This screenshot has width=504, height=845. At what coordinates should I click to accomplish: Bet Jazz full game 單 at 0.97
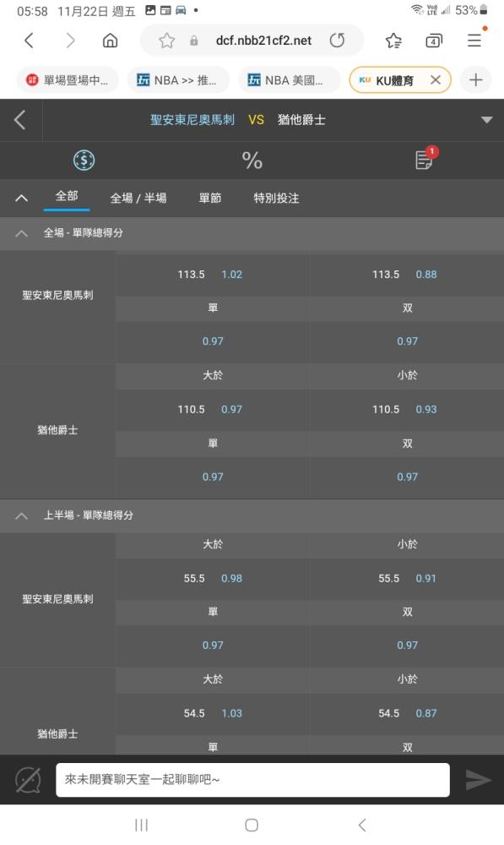(x=212, y=477)
